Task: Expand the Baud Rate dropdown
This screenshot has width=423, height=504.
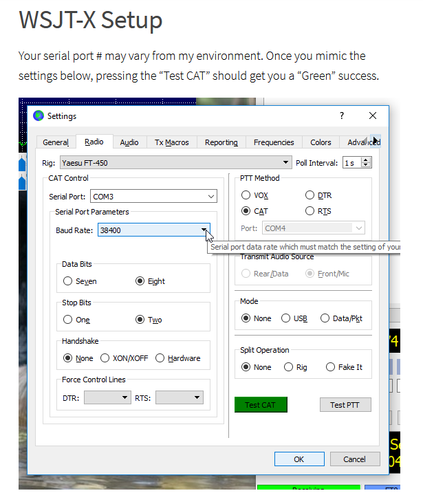Action: [x=204, y=230]
